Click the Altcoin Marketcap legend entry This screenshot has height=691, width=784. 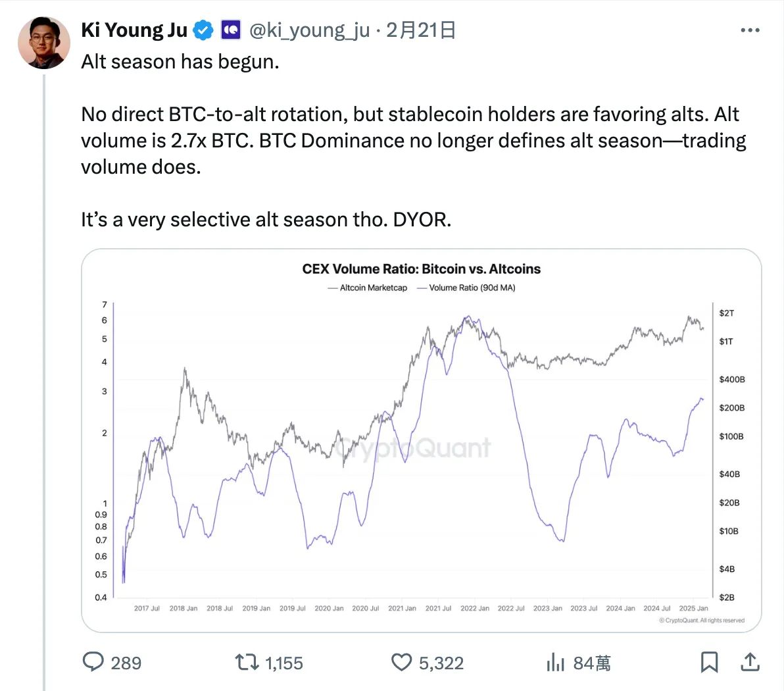368,288
